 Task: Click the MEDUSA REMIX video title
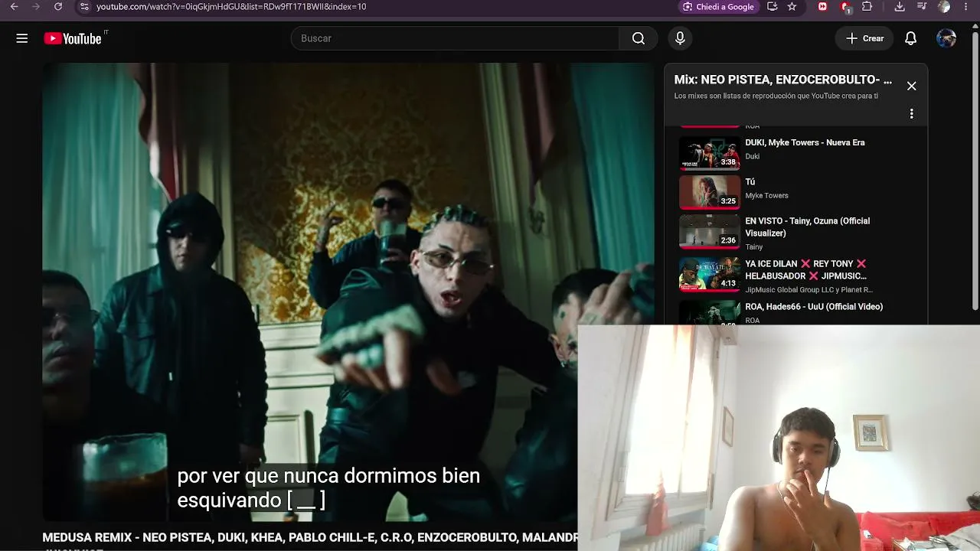pos(310,538)
